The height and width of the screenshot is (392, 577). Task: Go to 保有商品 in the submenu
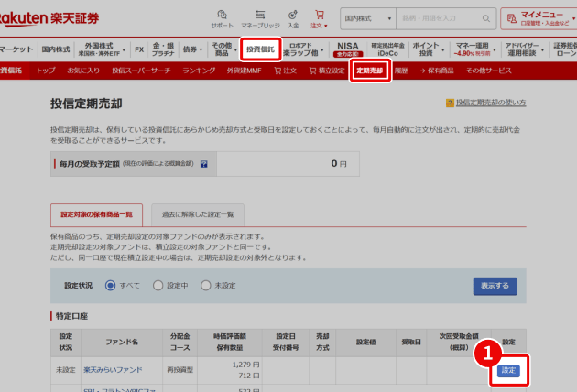[x=437, y=71]
